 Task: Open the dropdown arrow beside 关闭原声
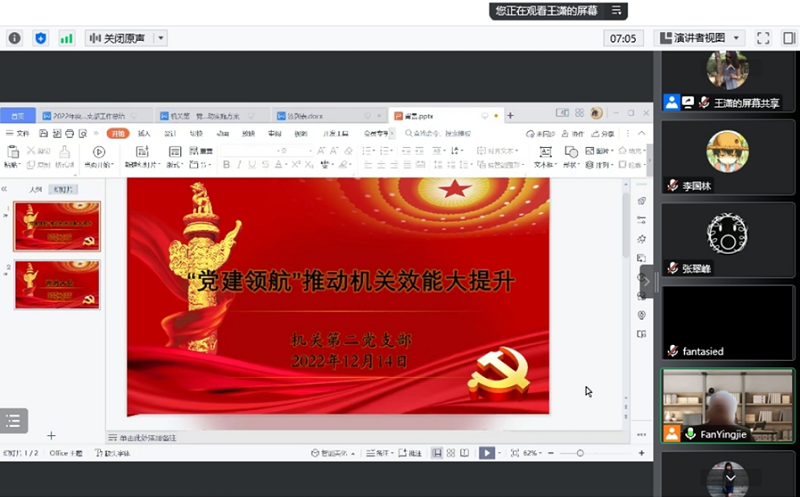tap(161, 38)
